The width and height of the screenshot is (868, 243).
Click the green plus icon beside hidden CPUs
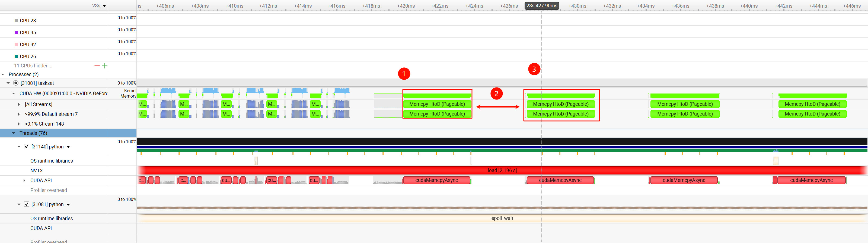point(105,66)
